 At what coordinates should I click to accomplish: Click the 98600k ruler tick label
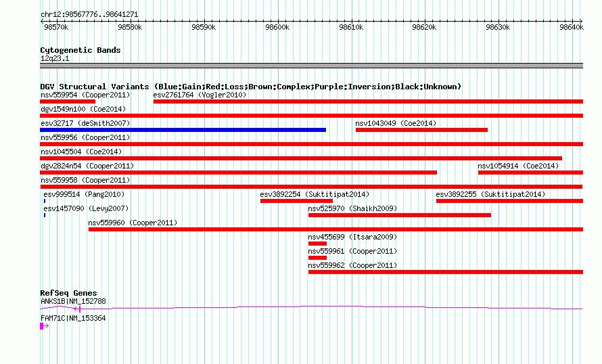click(277, 27)
